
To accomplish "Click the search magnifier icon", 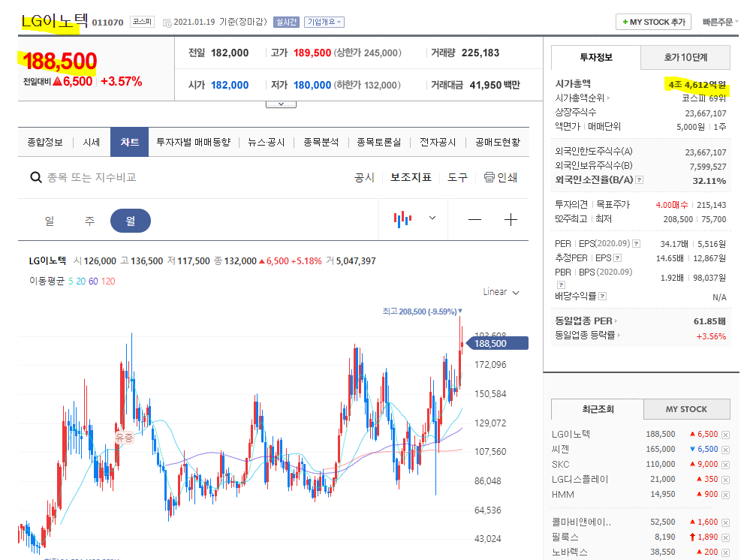I will pyautogui.click(x=36, y=177).
